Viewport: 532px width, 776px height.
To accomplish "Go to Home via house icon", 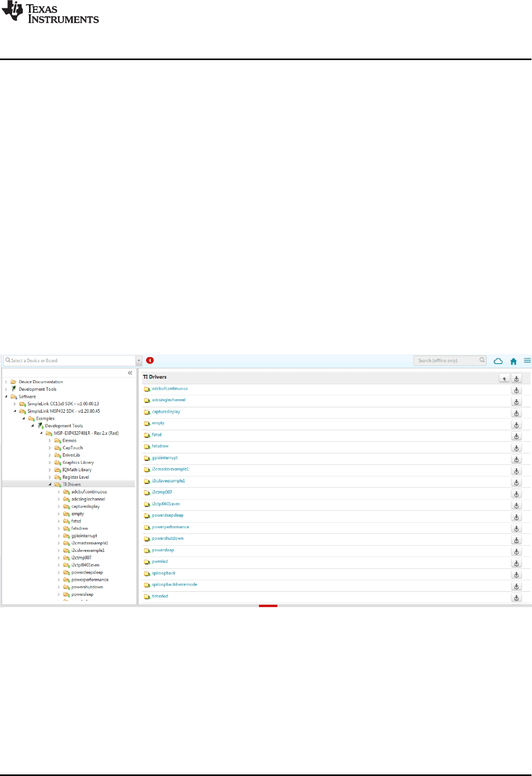I will pos(514,361).
